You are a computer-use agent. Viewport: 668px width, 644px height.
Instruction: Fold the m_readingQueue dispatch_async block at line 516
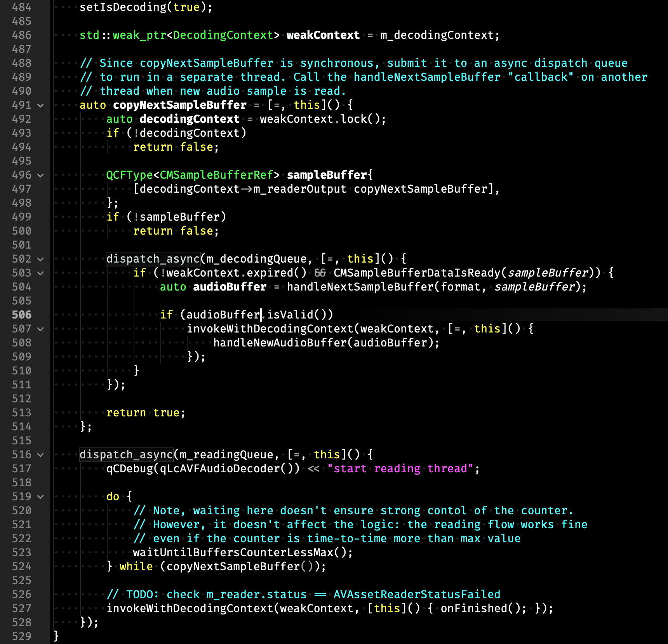40,455
